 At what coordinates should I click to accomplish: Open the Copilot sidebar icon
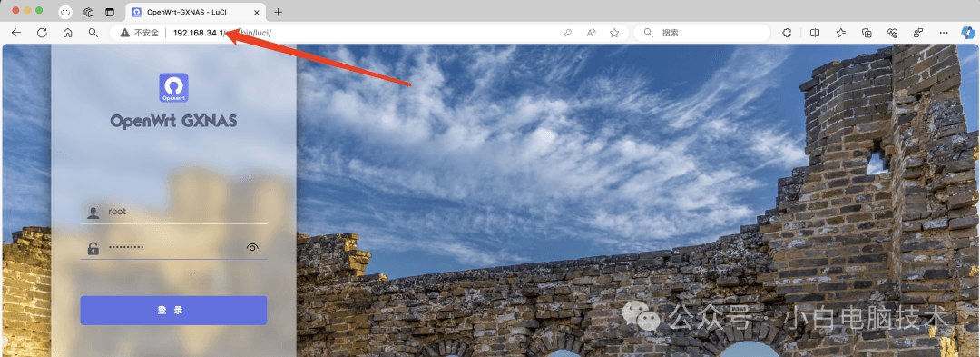(x=968, y=33)
